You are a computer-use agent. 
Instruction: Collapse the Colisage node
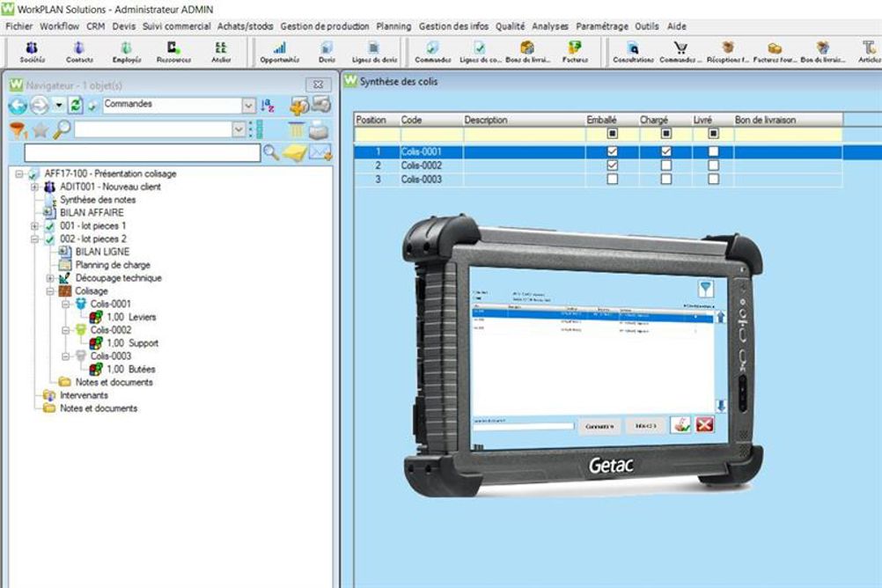point(50,291)
